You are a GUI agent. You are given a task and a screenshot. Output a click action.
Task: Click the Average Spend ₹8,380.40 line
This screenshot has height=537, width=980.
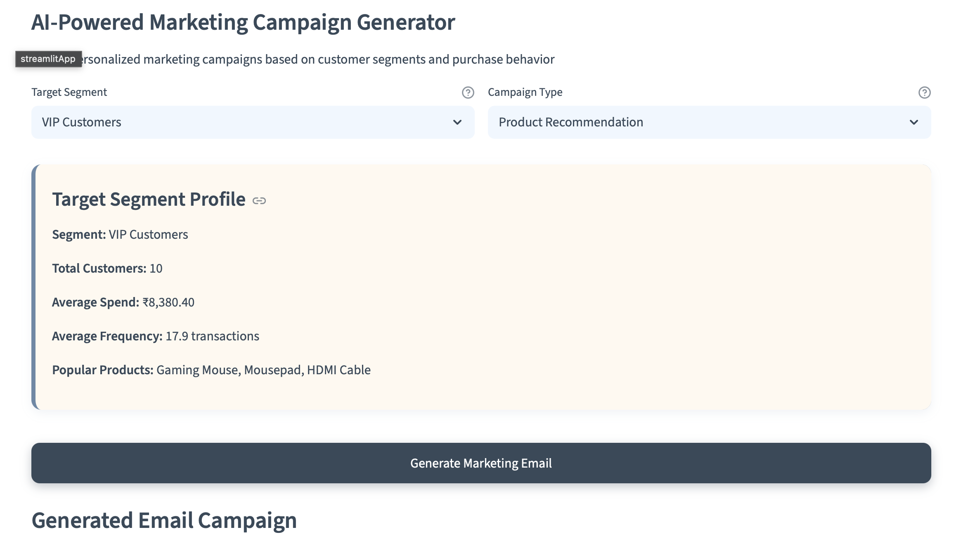click(123, 302)
